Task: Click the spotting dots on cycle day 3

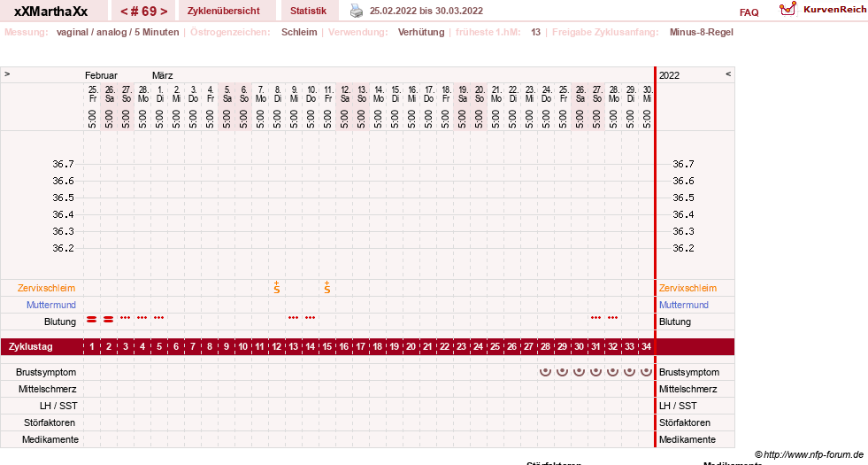Action: click(126, 318)
